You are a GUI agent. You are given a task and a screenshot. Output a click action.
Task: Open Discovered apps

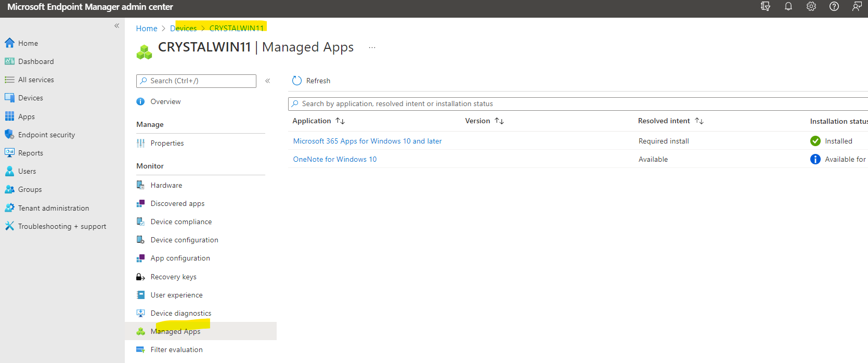click(x=177, y=203)
